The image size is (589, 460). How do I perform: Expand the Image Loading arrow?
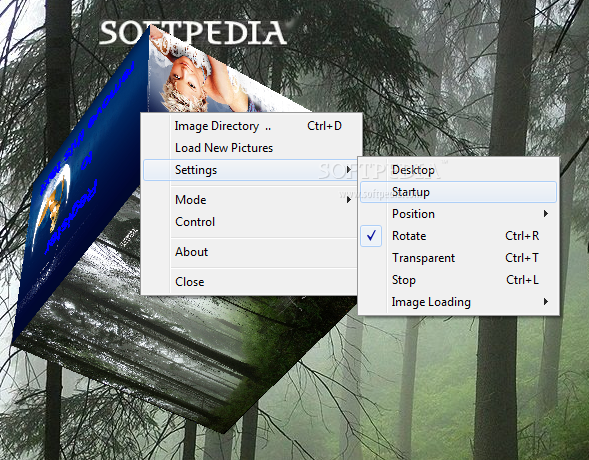[x=546, y=302]
